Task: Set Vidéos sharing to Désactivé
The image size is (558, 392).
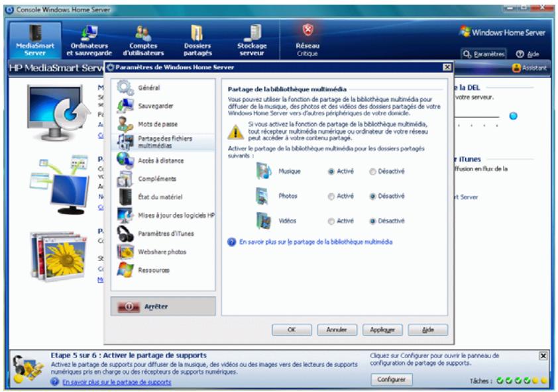Action: [x=372, y=221]
